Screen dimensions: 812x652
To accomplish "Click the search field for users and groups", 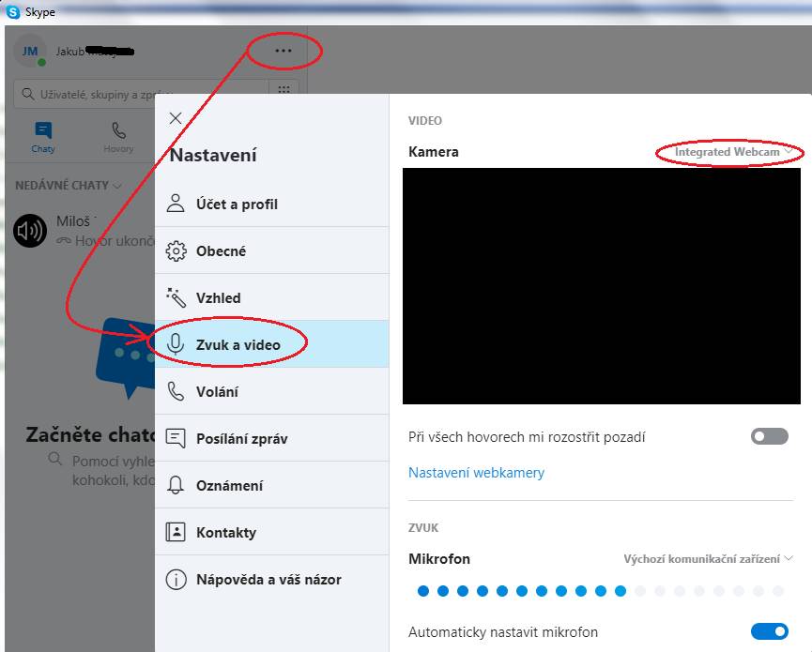I will click(141, 94).
